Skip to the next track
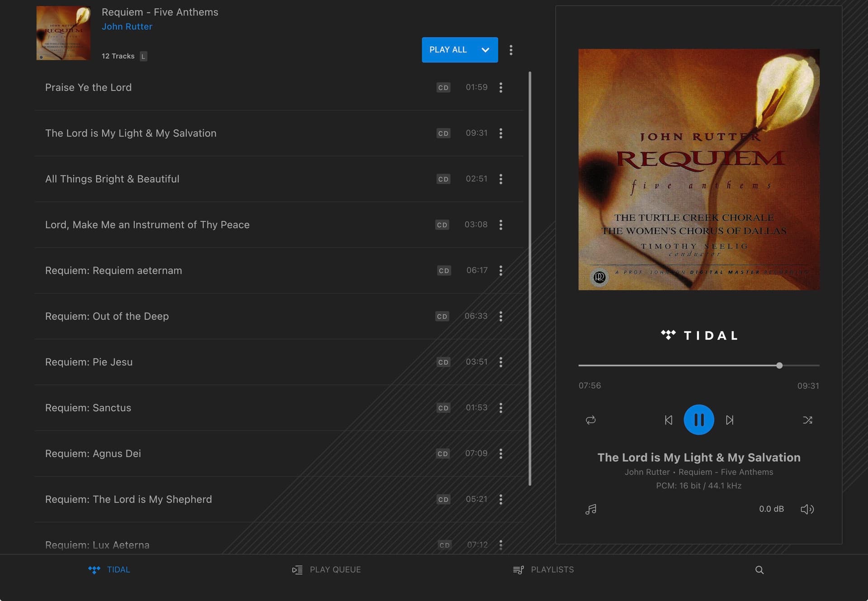Viewport: 868px width, 601px height. click(729, 420)
